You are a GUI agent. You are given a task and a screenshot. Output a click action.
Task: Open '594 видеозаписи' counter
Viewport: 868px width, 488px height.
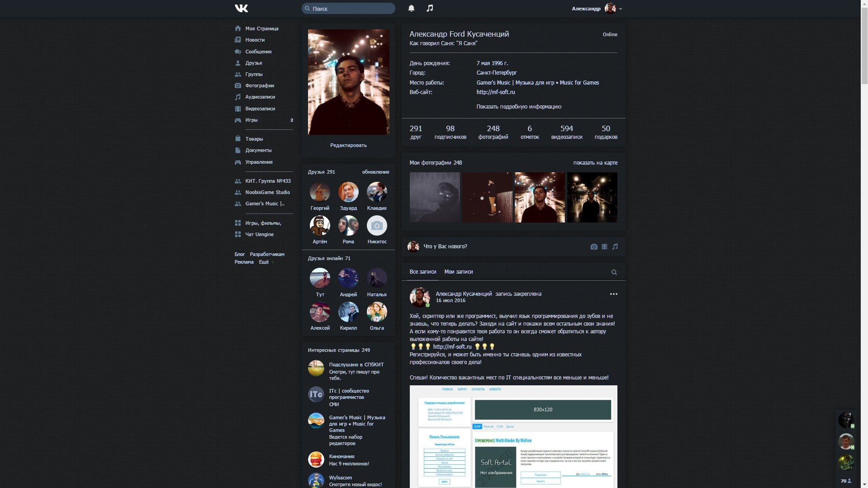566,132
